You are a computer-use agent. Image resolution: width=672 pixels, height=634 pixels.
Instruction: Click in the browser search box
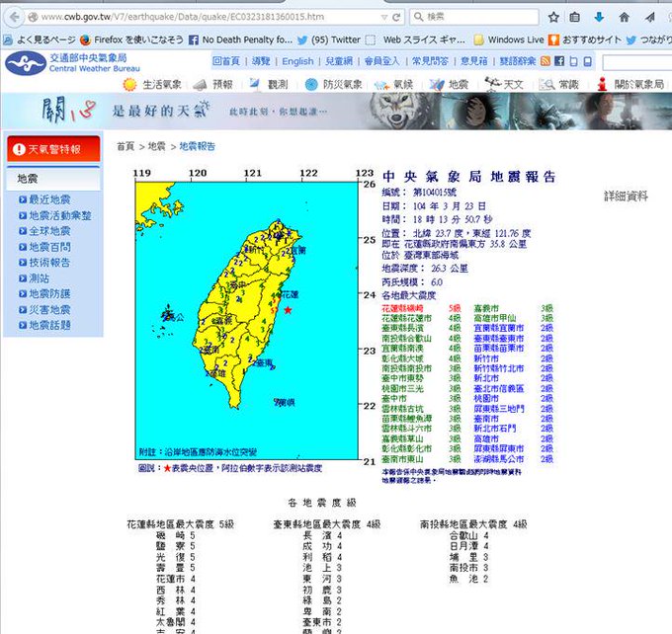tap(474, 17)
